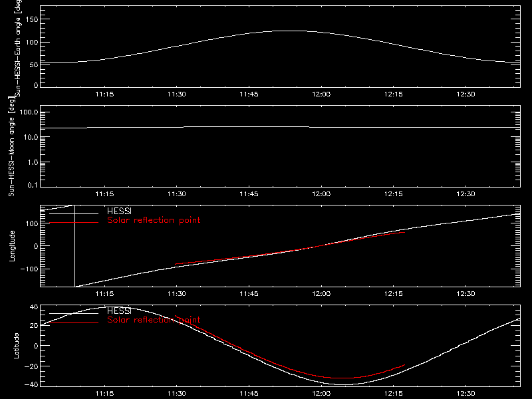The image size is (532, 399).
Task: Click the red legend line sample in Longitude plot
Action: pyautogui.click(x=74, y=223)
